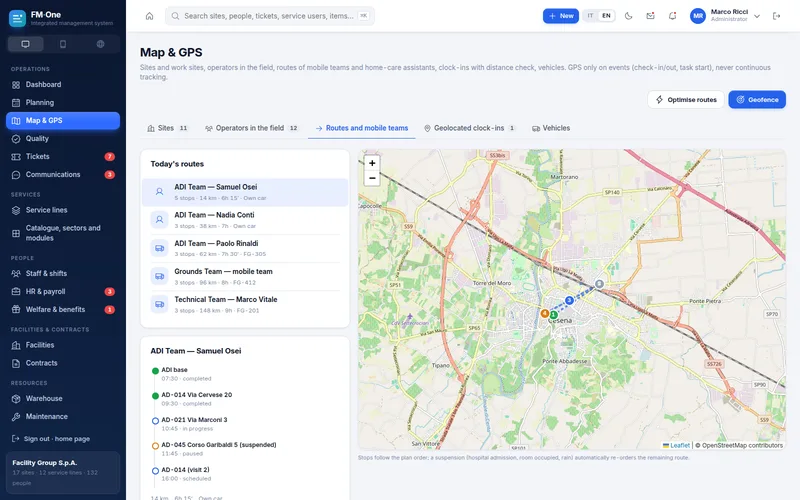
Task: Click van icon of Paolo Rinaldi route
Action: [x=159, y=248]
